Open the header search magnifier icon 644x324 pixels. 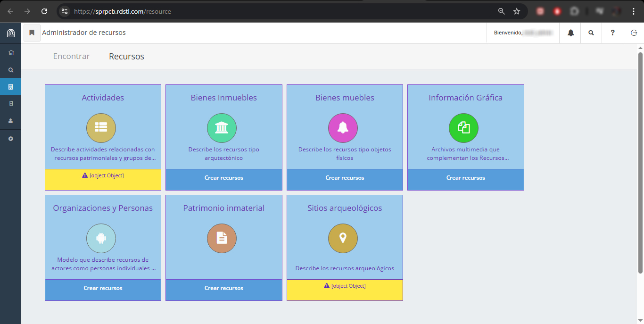click(591, 33)
